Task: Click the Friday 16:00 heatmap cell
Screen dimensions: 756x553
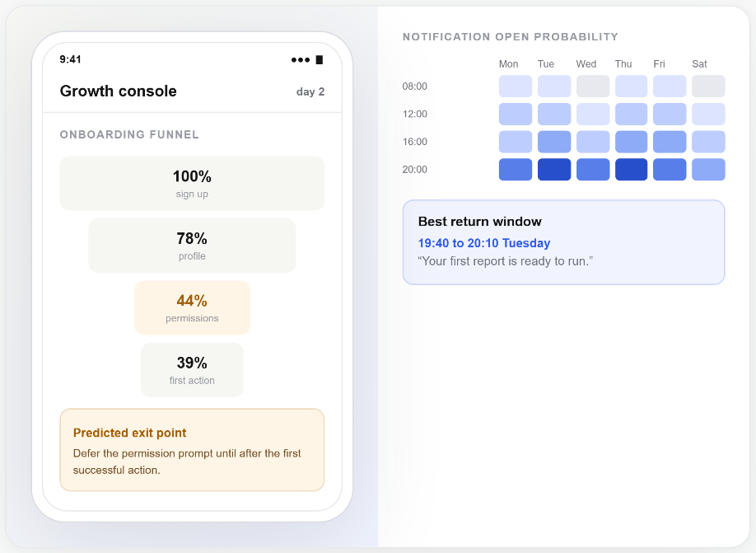Action: point(670,142)
